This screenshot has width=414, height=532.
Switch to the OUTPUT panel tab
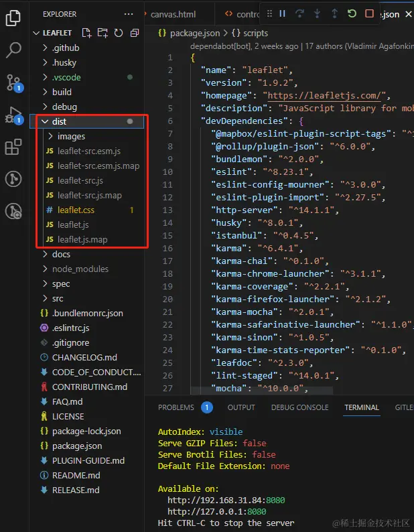tap(241, 407)
